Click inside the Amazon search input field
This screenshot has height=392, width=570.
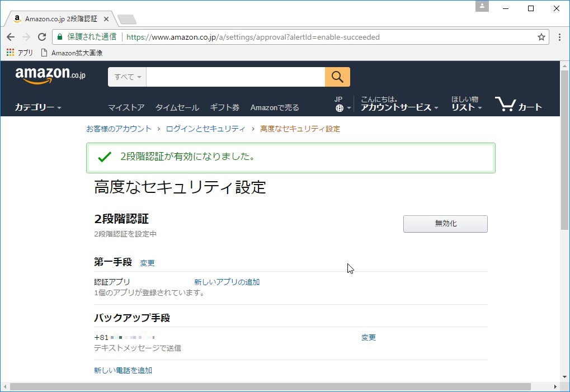click(x=235, y=77)
